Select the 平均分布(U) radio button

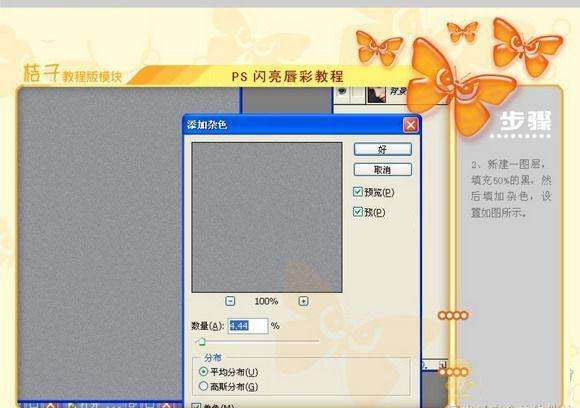click(203, 371)
